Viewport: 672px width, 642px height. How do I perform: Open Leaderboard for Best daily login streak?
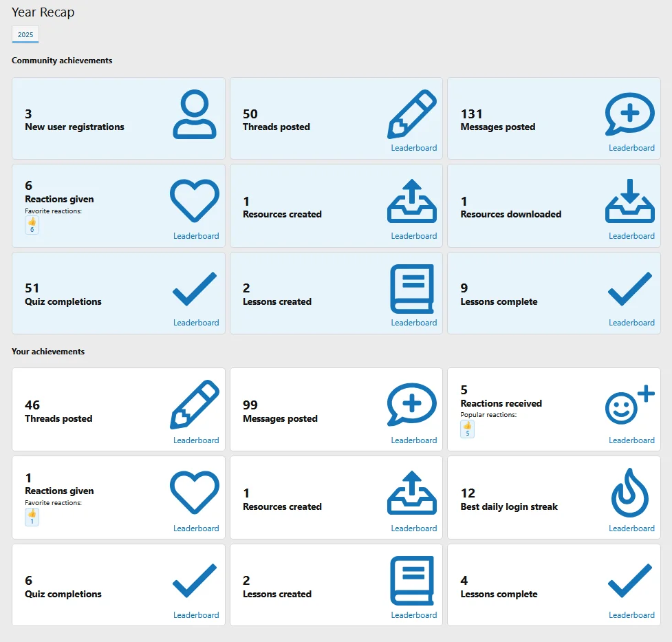click(x=631, y=528)
